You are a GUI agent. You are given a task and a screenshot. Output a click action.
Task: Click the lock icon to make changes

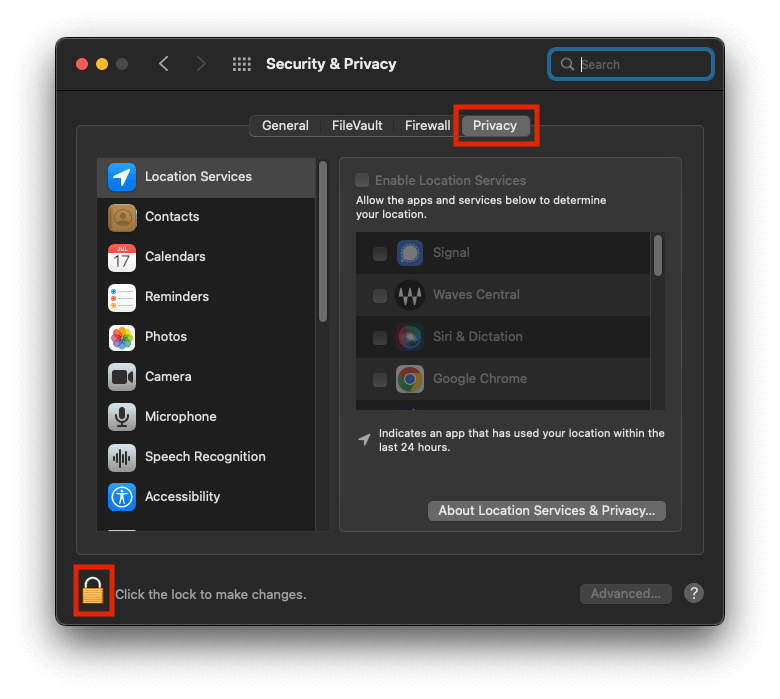pyautogui.click(x=93, y=591)
